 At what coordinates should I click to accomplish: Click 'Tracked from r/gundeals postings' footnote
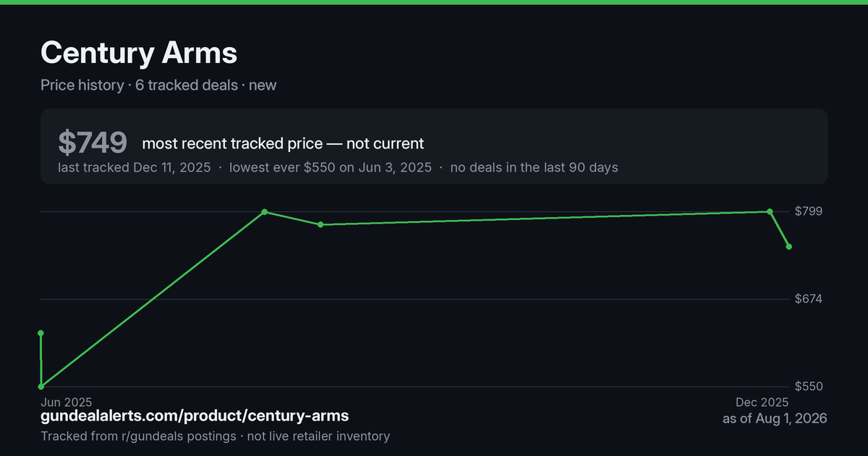click(138, 436)
